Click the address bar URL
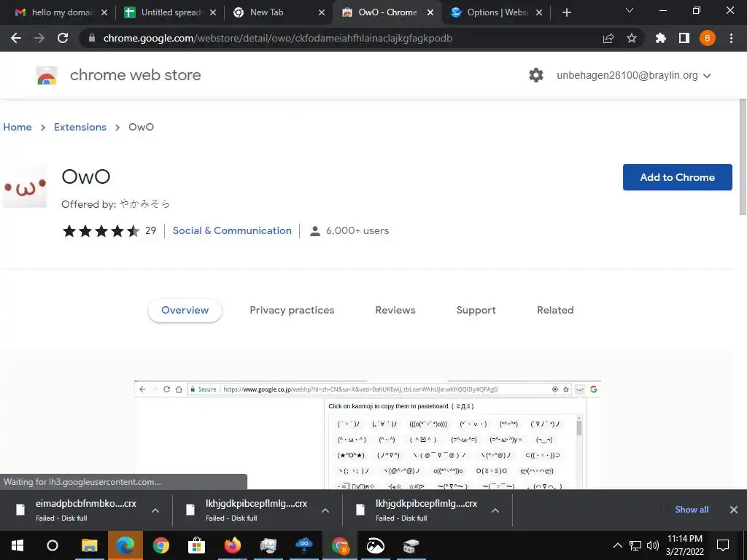Viewport: 747px width, 560px height. point(278,38)
